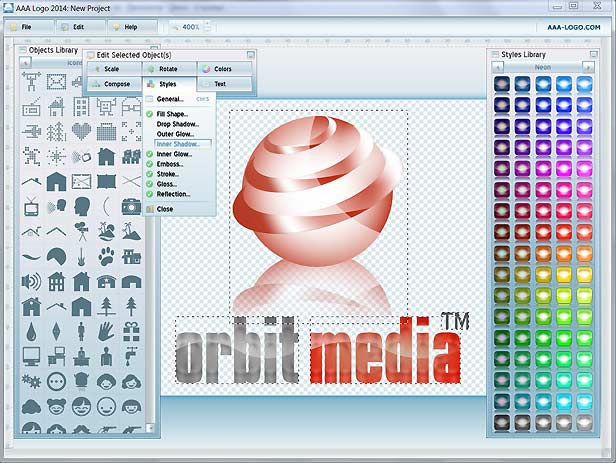Click the Compose button
616x463 pixels.
tap(114, 84)
